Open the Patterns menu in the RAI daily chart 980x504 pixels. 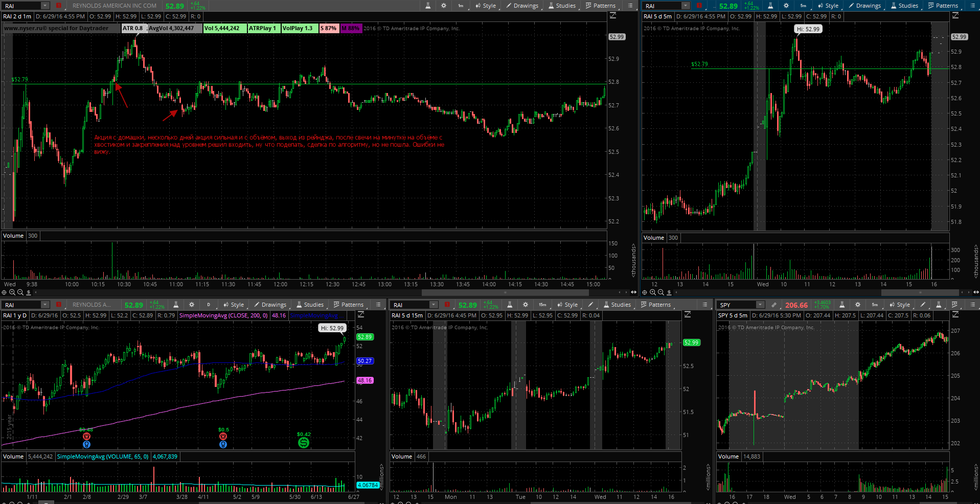[348, 305]
